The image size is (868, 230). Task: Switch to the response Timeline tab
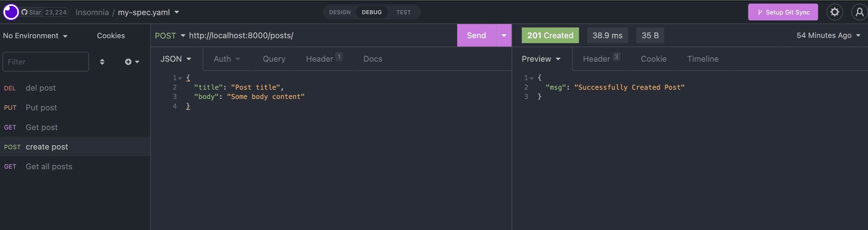tap(703, 59)
